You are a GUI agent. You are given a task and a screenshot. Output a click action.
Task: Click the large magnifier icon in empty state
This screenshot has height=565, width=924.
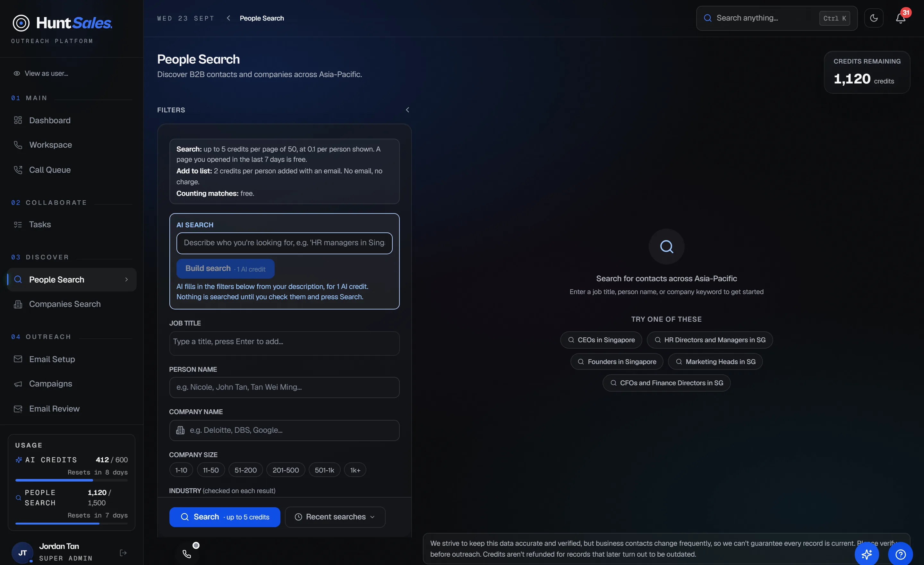666,247
